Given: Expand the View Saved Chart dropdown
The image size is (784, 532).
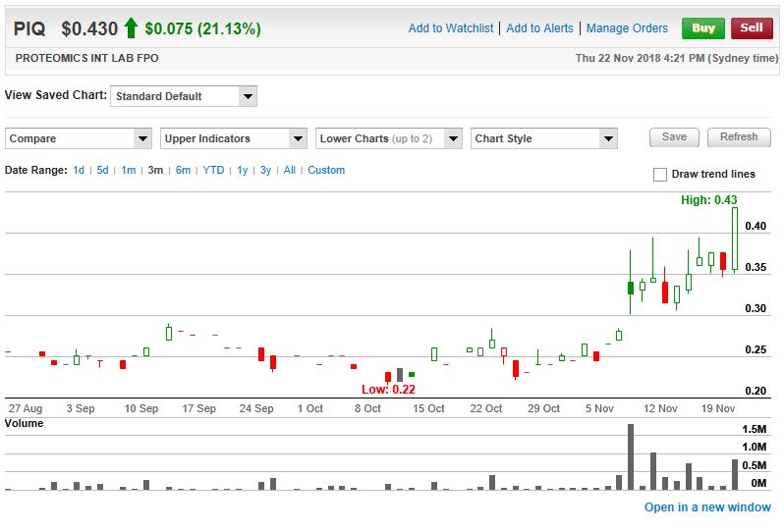Looking at the screenshot, I should (184, 96).
